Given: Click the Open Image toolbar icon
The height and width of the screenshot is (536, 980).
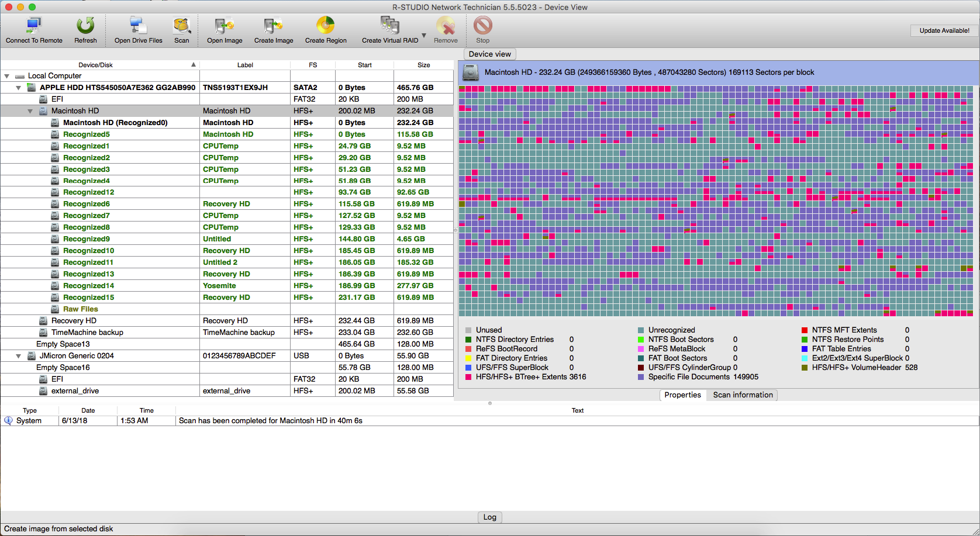Looking at the screenshot, I should [x=225, y=26].
